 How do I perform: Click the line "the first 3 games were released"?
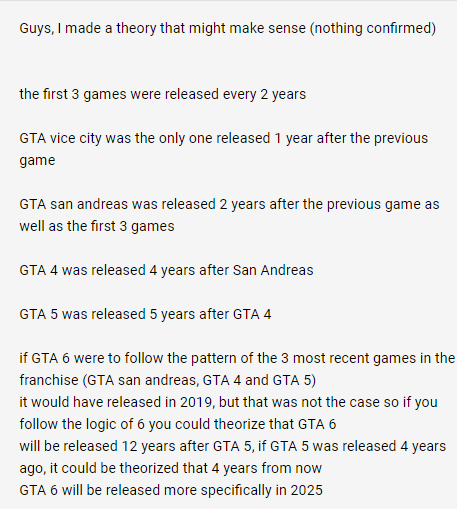162,94
